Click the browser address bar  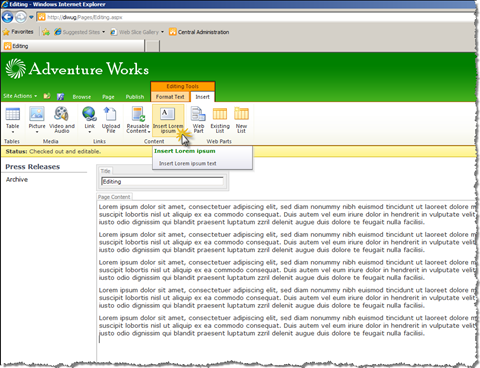pyautogui.click(x=255, y=17)
